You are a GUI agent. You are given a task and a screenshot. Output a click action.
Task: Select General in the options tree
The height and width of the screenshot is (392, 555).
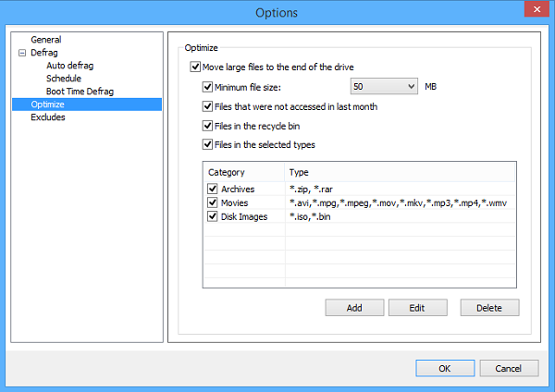(x=46, y=40)
